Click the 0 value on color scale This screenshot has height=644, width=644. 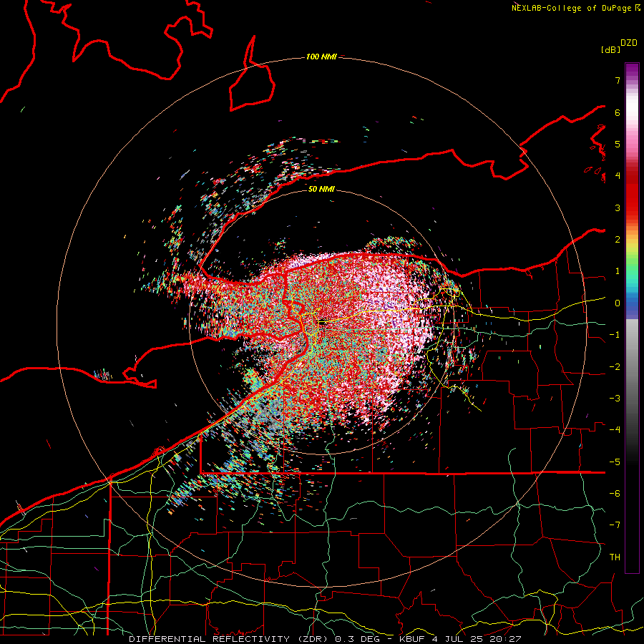[618, 303]
